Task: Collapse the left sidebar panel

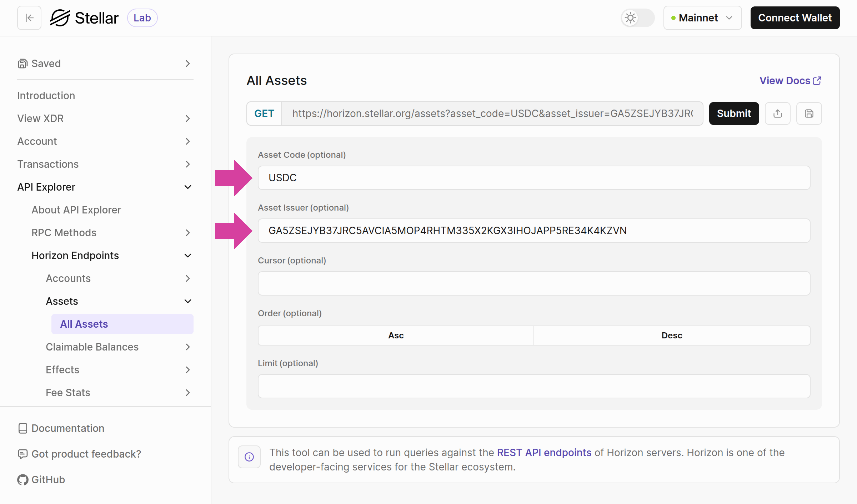Action: tap(29, 18)
